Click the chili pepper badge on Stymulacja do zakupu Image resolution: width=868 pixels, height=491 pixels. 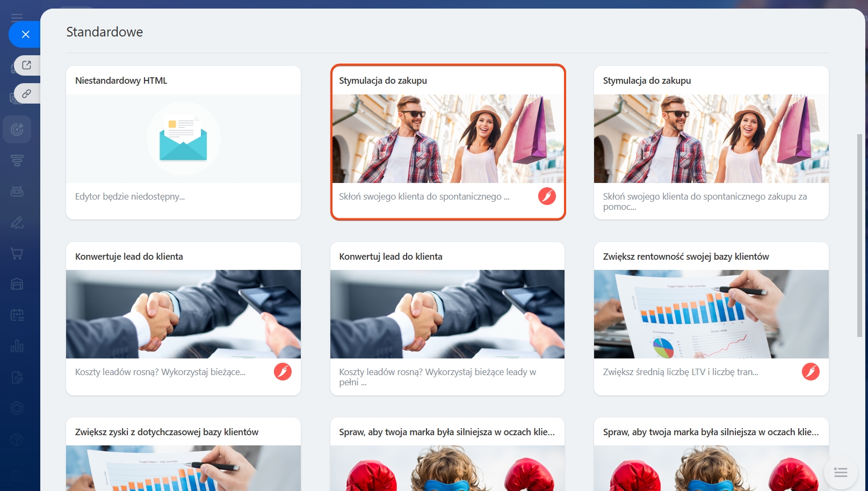click(x=547, y=196)
